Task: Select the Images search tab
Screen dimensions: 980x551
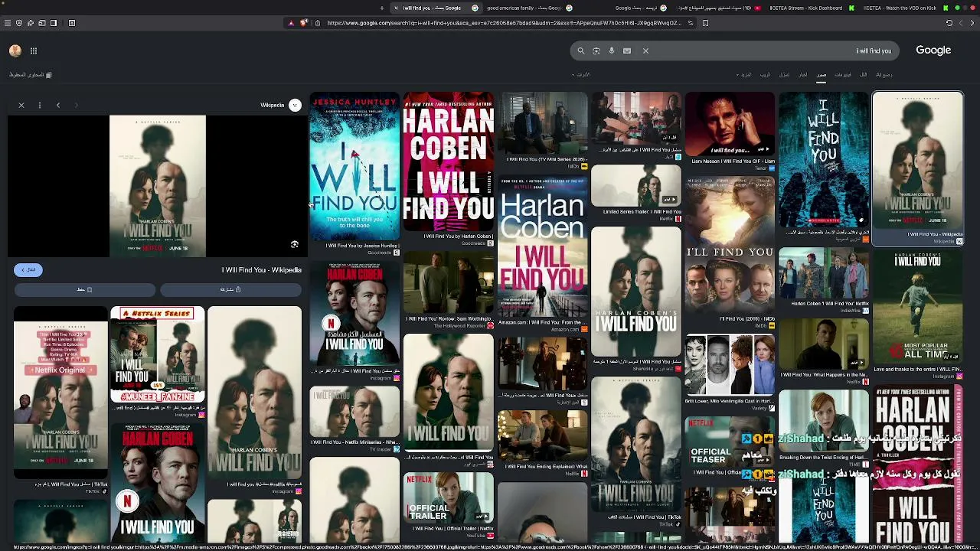Action: tap(821, 74)
